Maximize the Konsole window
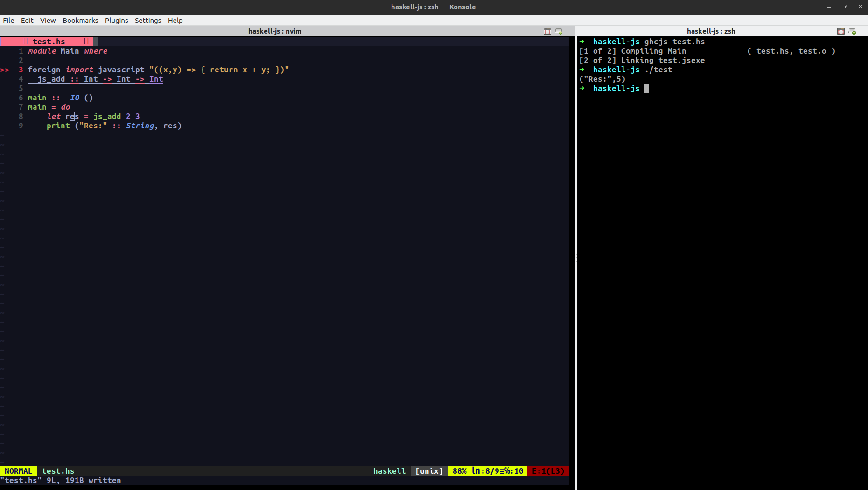Image resolution: width=868 pixels, height=491 pixels. [844, 7]
